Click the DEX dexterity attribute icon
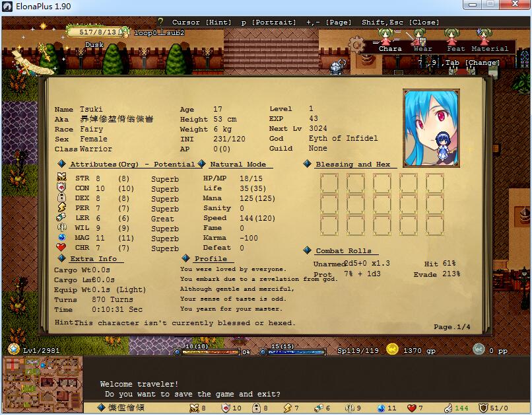Viewport: 532px width, 415px height. click(61, 198)
